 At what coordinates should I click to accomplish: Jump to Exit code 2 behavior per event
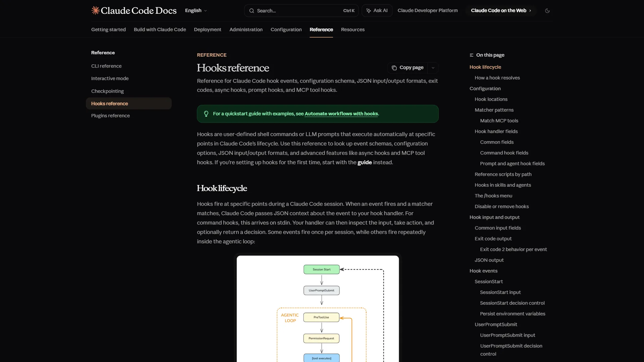[513, 249]
